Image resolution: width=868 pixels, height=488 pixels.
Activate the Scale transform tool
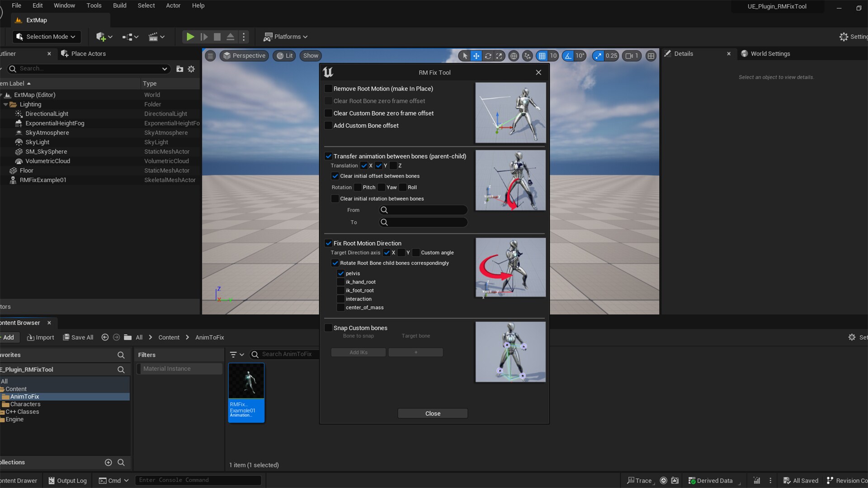(x=499, y=56)
